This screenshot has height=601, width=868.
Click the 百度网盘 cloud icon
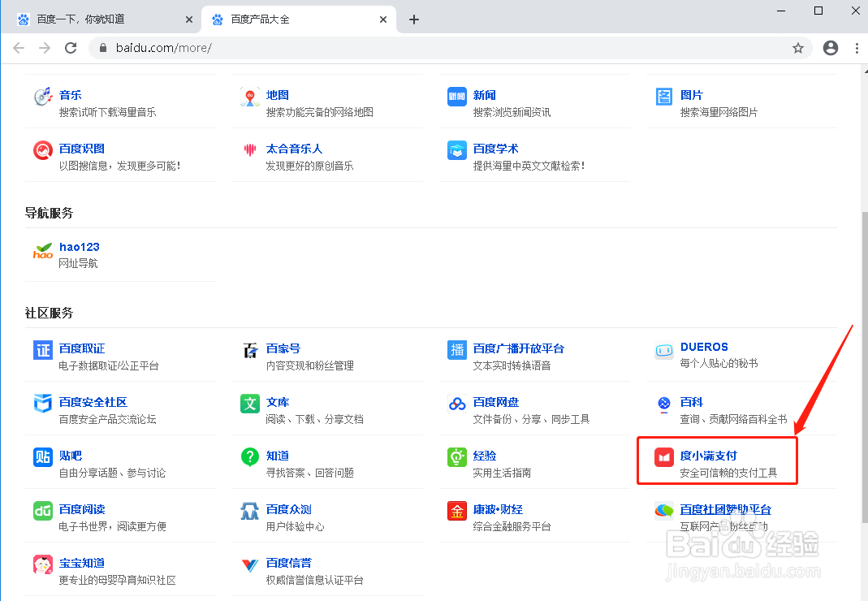coord(456,404)
